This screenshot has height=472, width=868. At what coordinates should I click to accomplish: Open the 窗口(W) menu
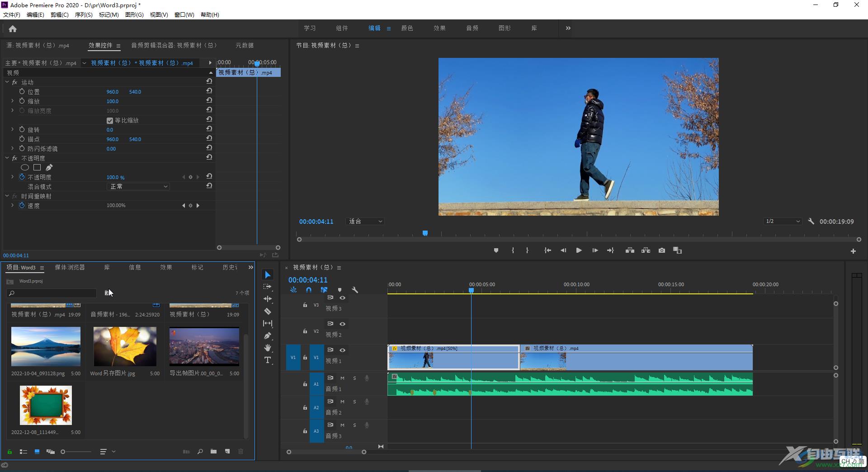(184, 14)
